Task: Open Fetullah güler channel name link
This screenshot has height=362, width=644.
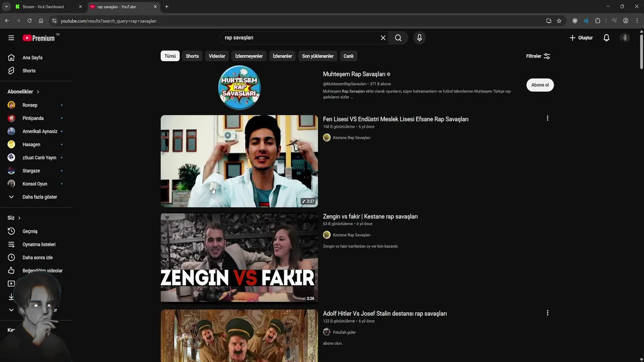Action: coord(344,332)
